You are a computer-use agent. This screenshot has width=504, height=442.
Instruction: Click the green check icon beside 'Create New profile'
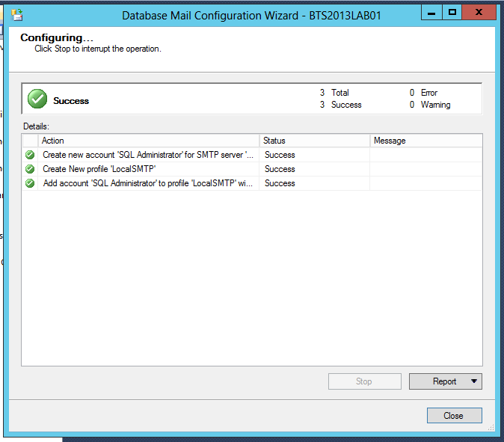pos(30,169)
